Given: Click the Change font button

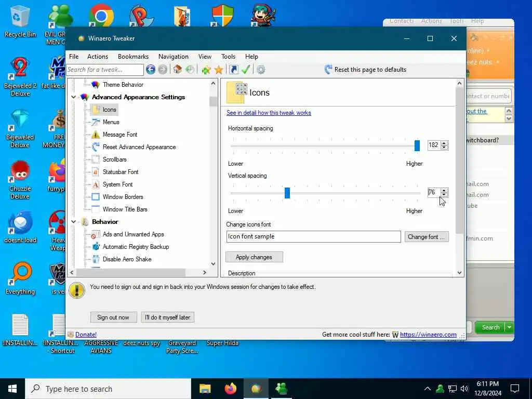Looking at the screenshot, I should (427, 237).
